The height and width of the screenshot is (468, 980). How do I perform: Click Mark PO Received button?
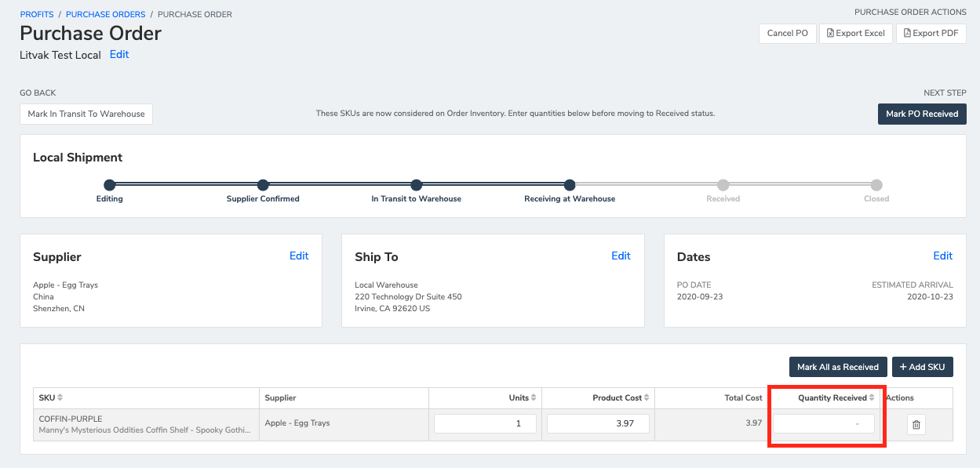click(x=921, y=114)
